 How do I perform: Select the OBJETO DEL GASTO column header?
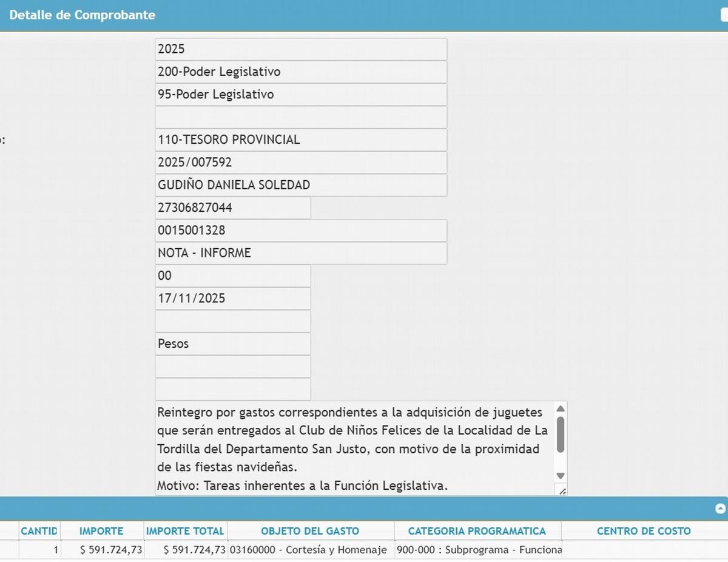pos(310,531)
